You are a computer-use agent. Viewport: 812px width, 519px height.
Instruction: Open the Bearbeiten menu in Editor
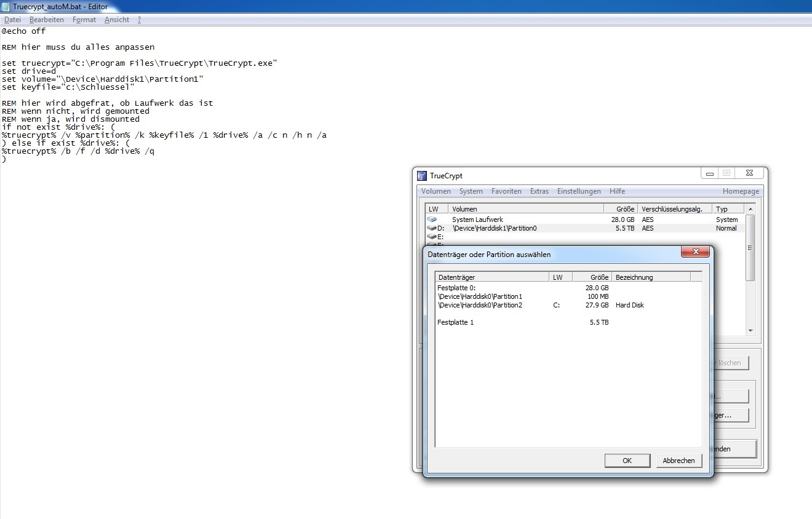47,20
